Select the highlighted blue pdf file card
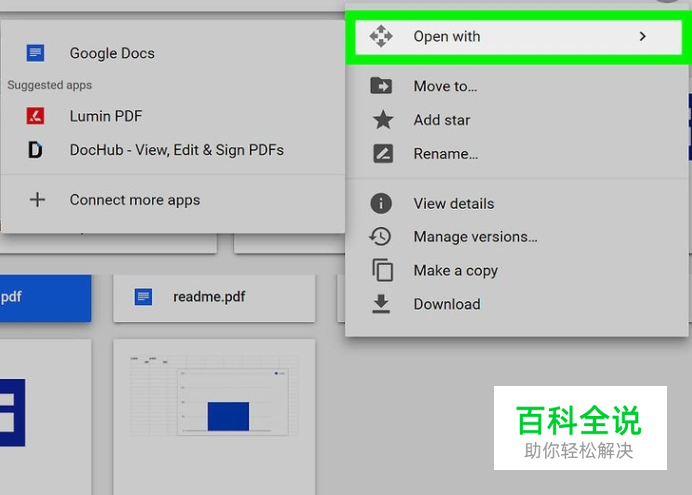This screenshot has height=495, width=692. (45, 298)
